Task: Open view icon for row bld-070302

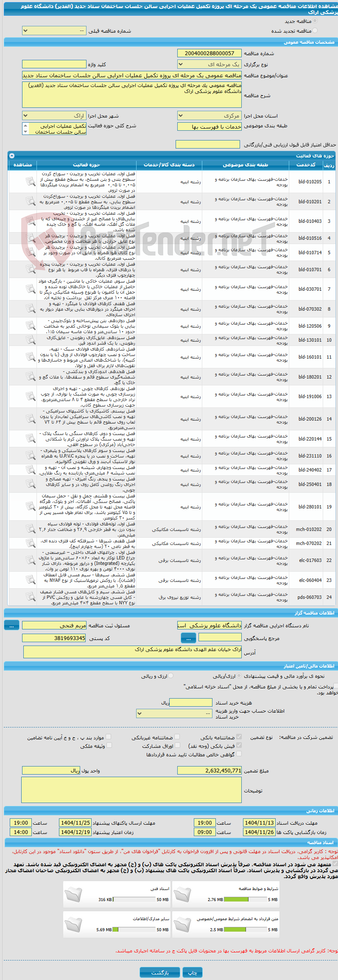Action: pos(31,309)
